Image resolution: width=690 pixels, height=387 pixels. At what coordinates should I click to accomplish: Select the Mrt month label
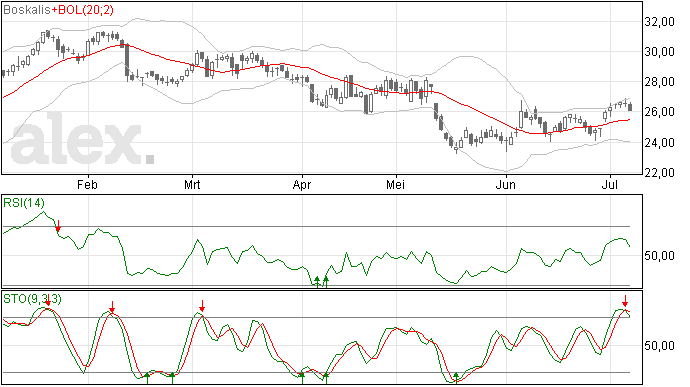coord(192,184)
